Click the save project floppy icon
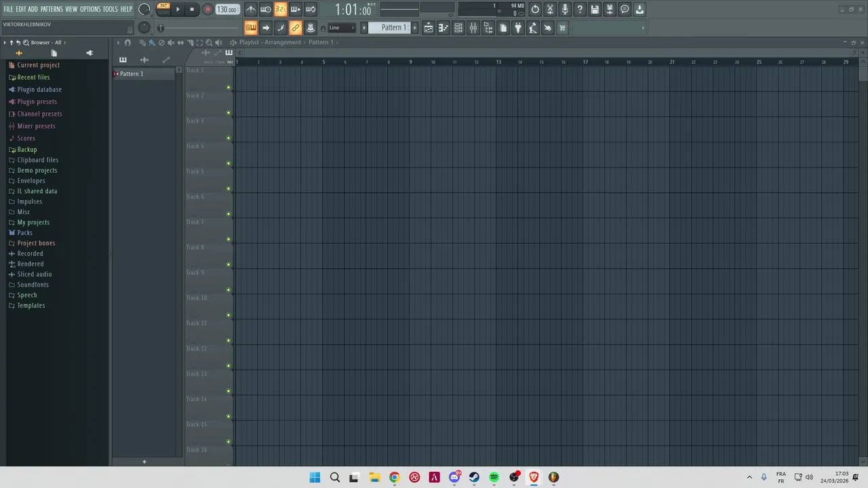 tap(595, 9)
